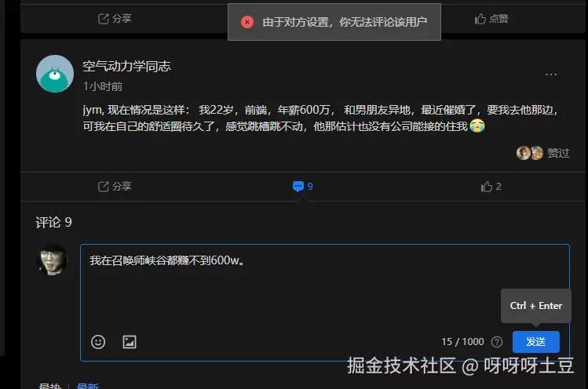Viewport: 588px width, 389px height.
Task: Open 空气动力学同志 user profile link
Action: coord(126,67)
